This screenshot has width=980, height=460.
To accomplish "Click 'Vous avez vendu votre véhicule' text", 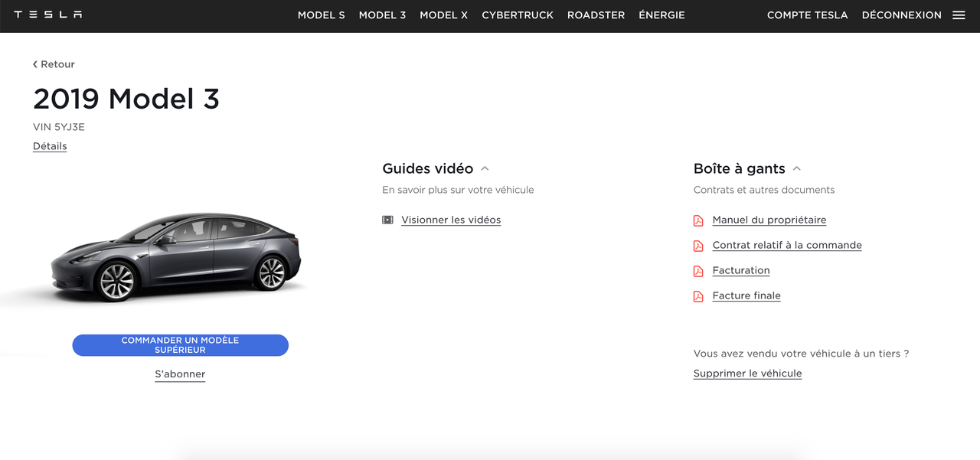I will tap(801, 354).
